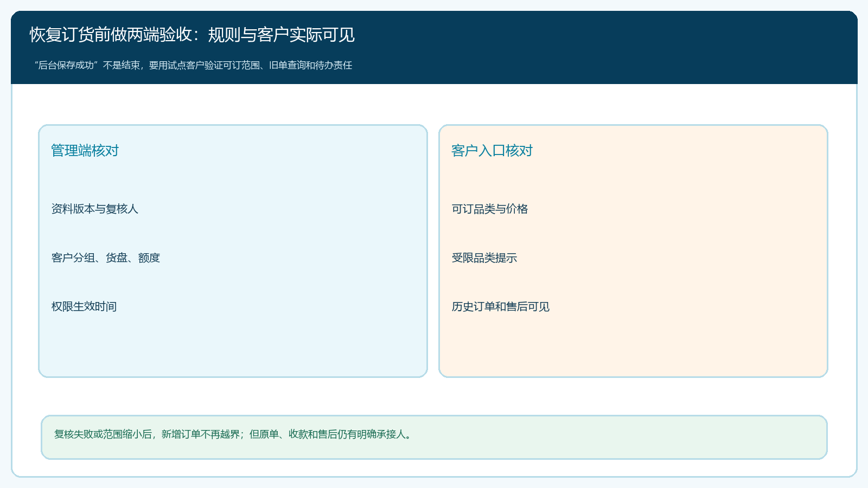Click the item 权限生效时间

click(x=84, y=306)
